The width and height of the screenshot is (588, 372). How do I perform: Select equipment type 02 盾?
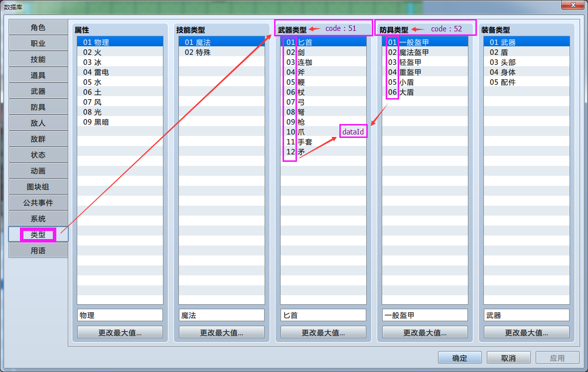[x=527, y=52]
